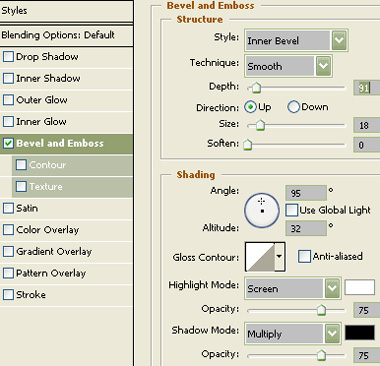
Task: Select the Contour sub-style row
Action: click(x=72, y=165)
